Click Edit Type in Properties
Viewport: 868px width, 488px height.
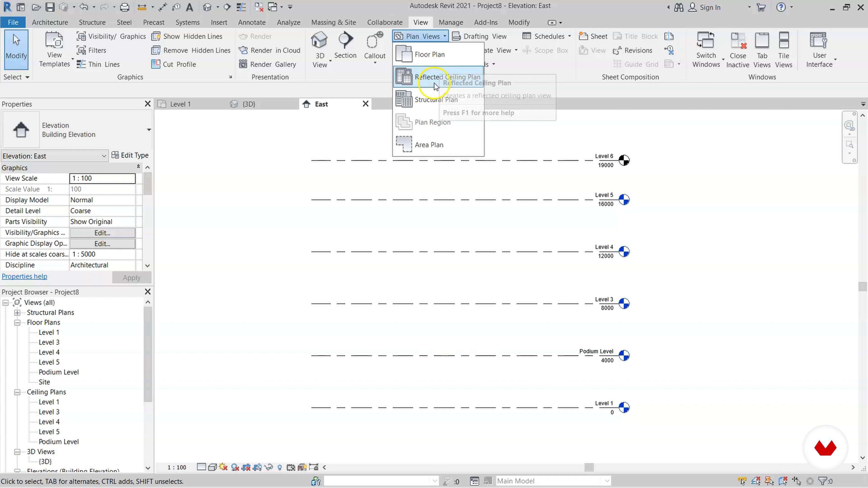(130, 155)
